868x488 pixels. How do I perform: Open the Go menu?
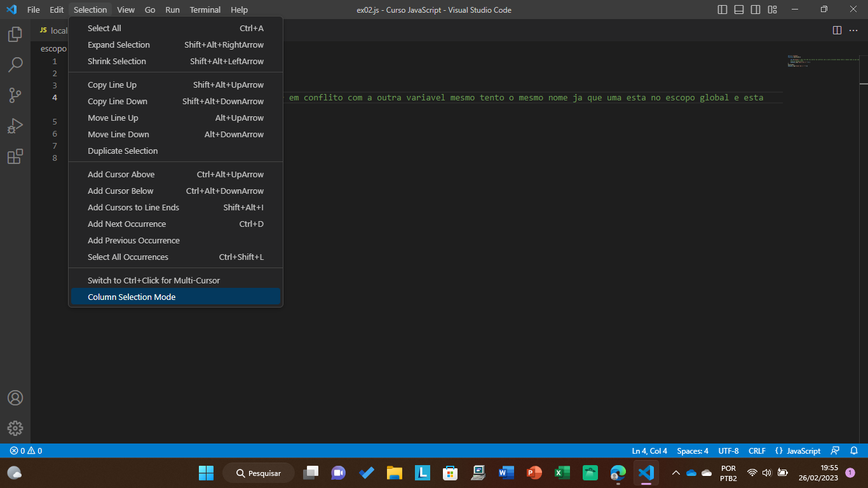(150, 10)
